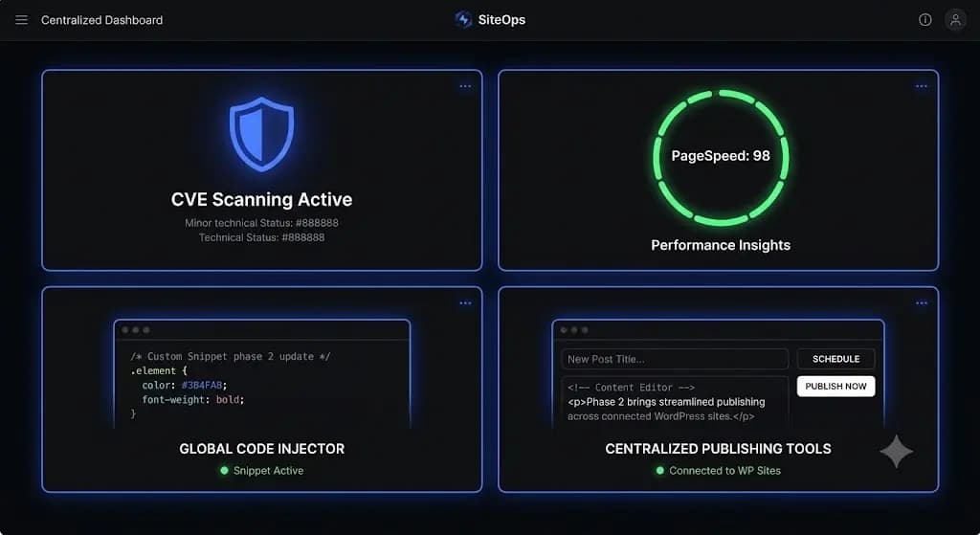The height and width of the screenshot is (535, 980).
Task: Click the Custom Snippet phase 2 comment line
Action: [231, 356]
